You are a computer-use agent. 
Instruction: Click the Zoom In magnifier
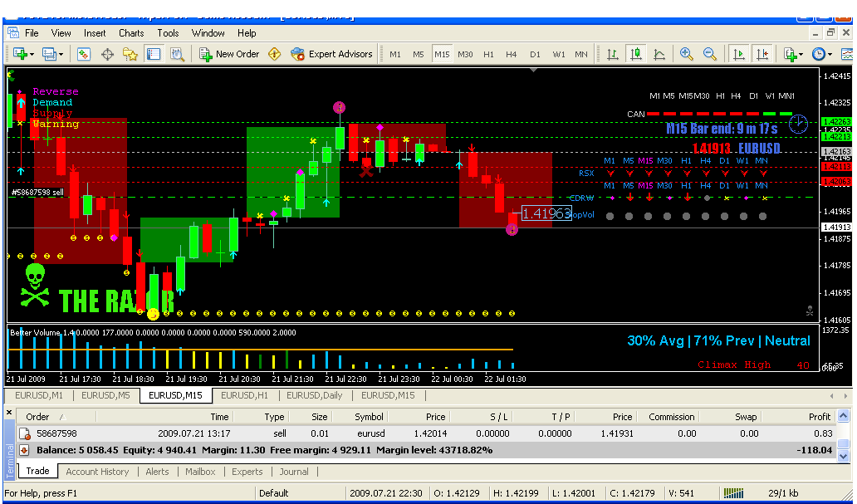click(x=687, y=54)
